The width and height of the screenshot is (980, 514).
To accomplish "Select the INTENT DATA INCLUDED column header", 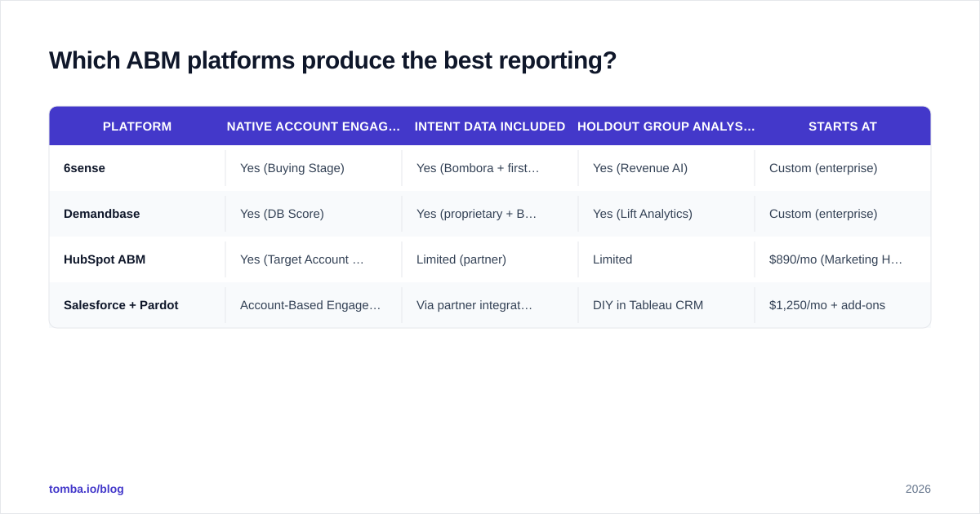I will click(x=490, y=126).
